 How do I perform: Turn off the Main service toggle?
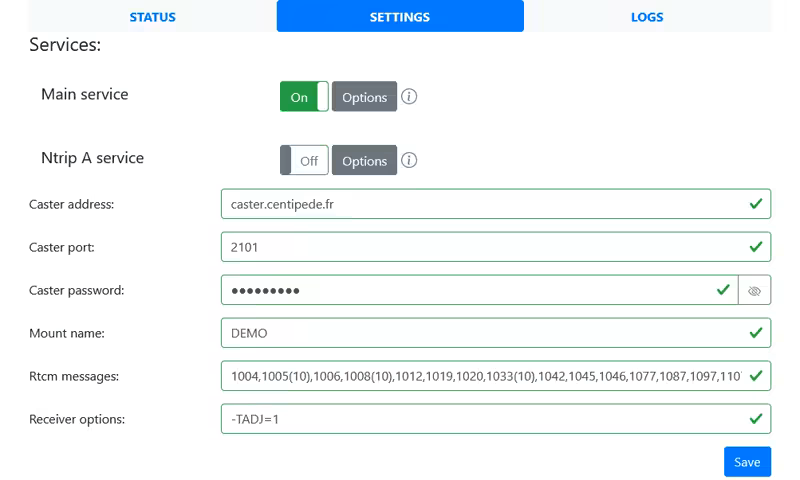[304, 97]
